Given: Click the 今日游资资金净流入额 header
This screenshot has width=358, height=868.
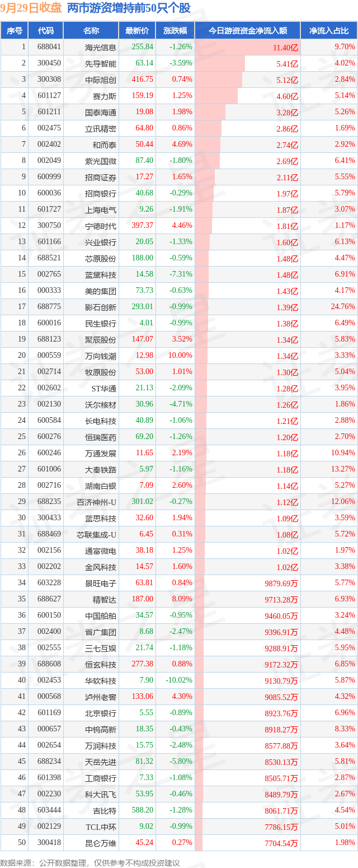Looking at the screenshot, I should coord(248,31).
